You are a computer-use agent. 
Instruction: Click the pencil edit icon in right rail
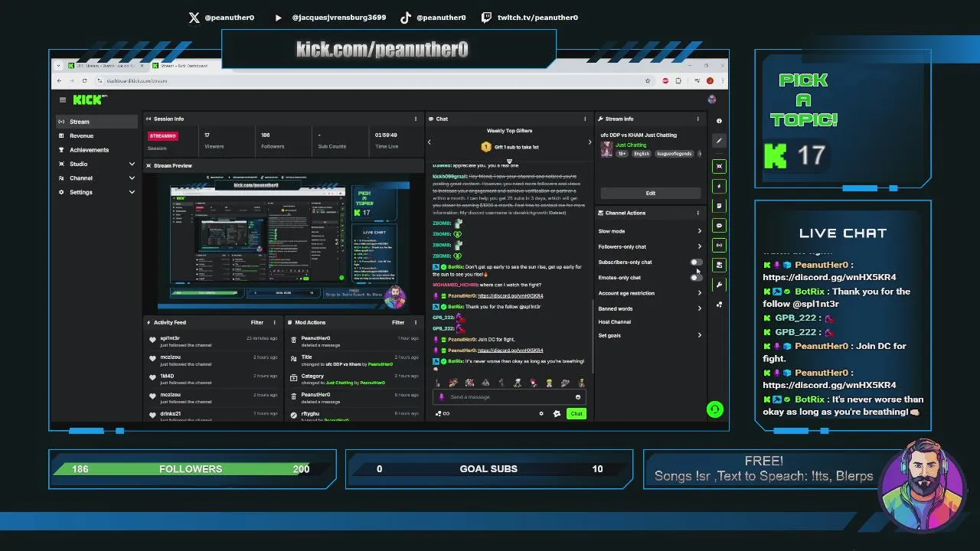[x=719, y=140]
